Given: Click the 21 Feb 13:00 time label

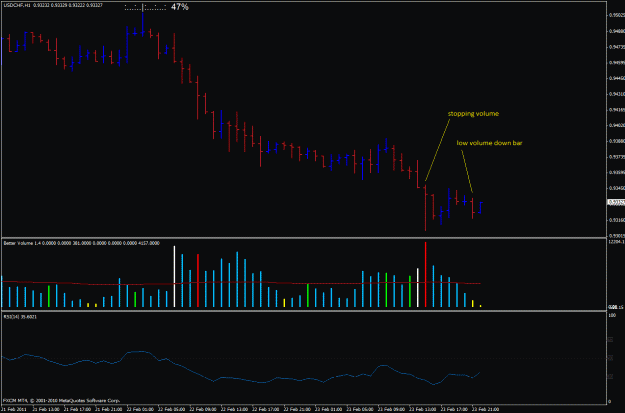Looking at the screenshot, I should (x=46, y=409).
